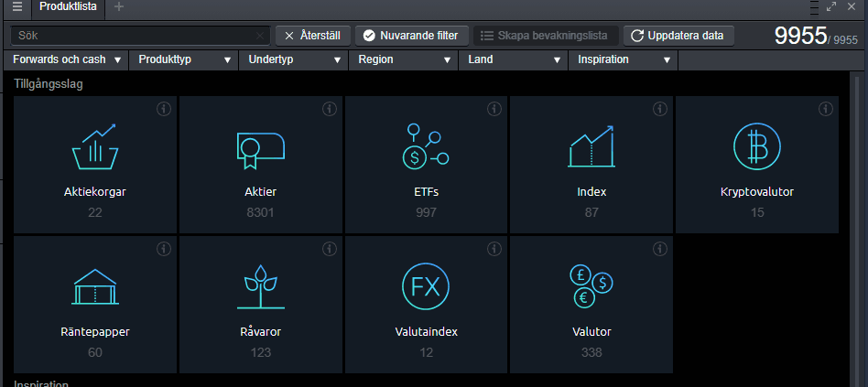The height and width of the screenshot is (387, 868).
Task: Open the Produkttyp dropdown
Action: coord(184,59)
